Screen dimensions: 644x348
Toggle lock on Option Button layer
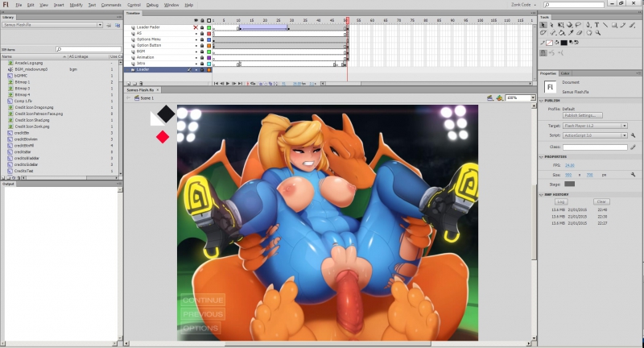tap(202, 46)
